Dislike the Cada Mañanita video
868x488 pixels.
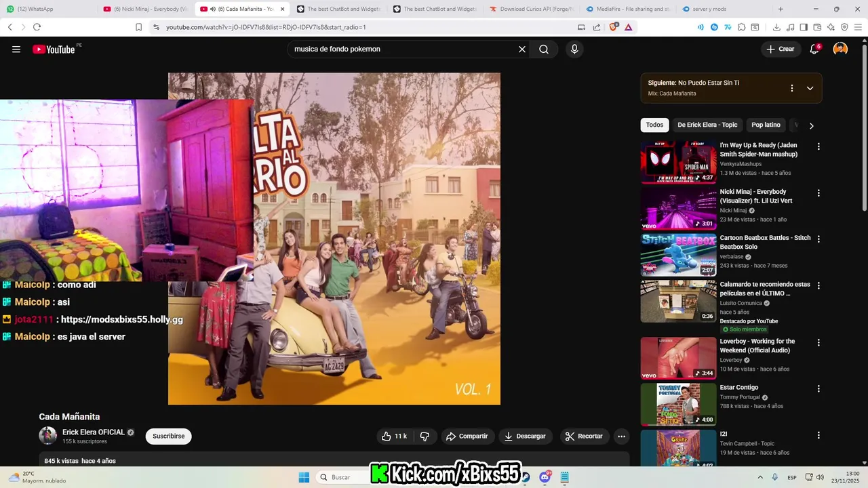(425, 436)
